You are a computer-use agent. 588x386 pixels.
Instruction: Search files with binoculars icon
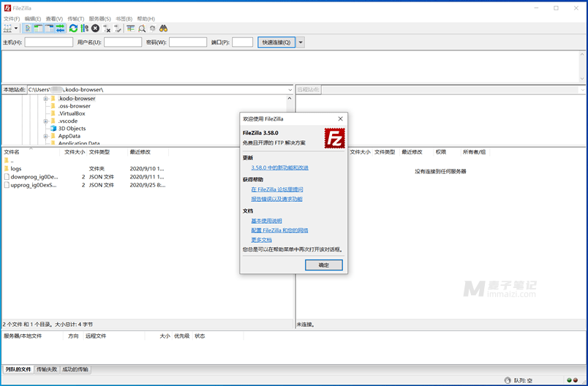164,29
